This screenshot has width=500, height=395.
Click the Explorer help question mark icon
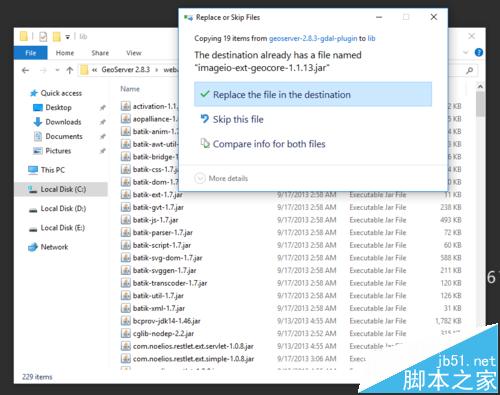click(x=479, y=52)
